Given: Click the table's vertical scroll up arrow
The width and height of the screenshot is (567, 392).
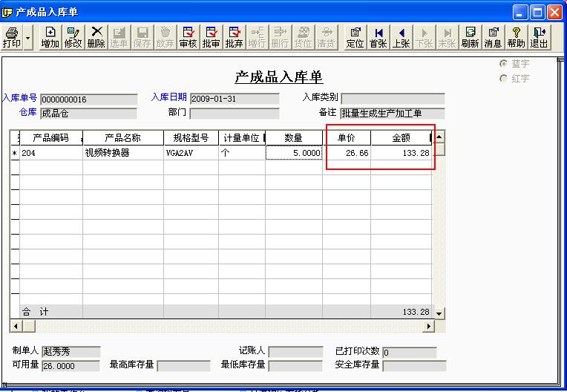Looking at the screenshot, I should click(439, 137).
